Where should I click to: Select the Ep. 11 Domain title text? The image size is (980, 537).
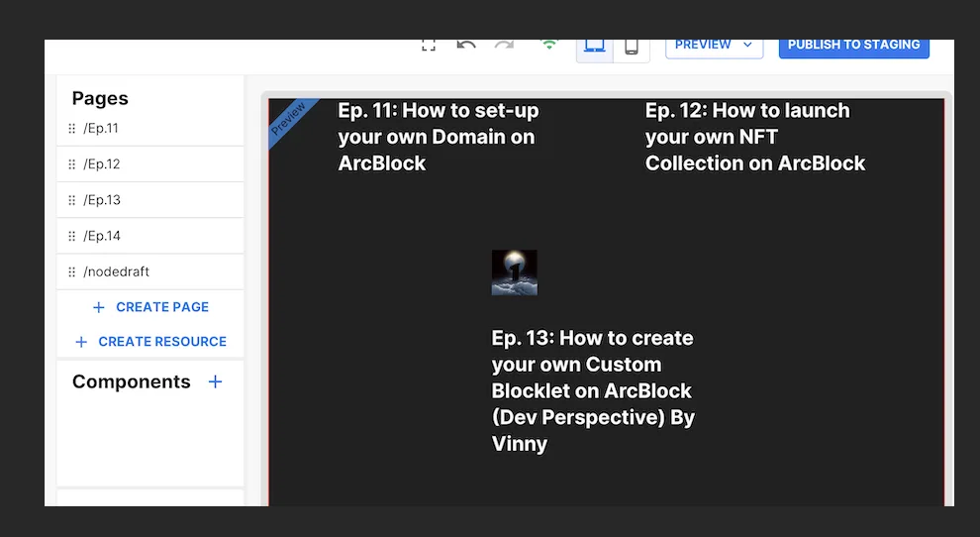click(439, 137)
